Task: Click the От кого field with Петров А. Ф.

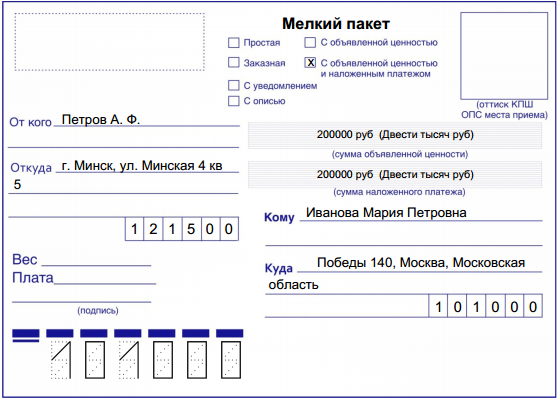Action: point(146,120)
